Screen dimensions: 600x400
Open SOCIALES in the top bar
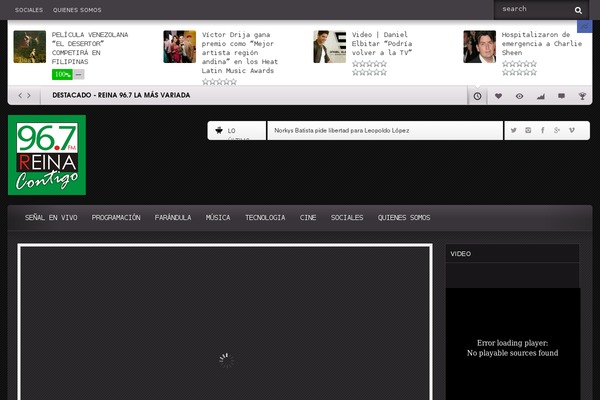29,10
